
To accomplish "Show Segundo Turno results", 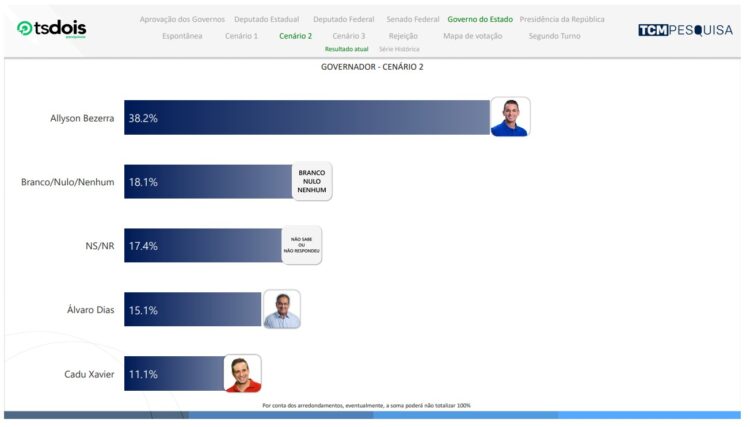I will tap(556, 36).
